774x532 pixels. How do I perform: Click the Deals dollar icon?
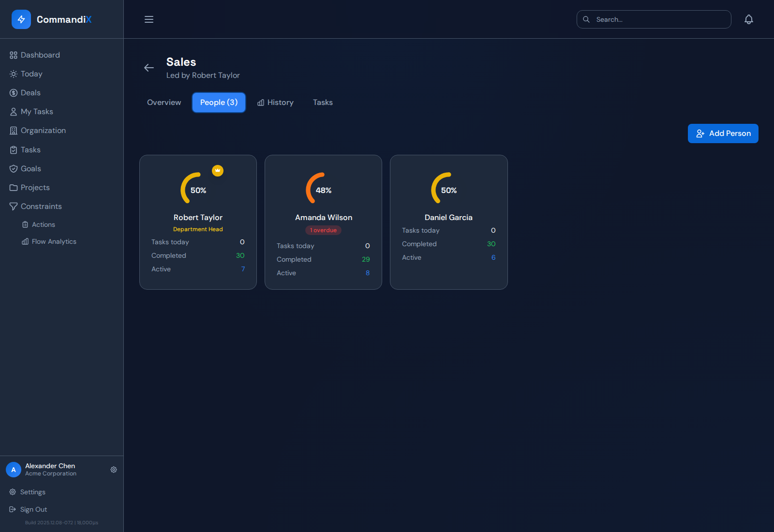14,93
